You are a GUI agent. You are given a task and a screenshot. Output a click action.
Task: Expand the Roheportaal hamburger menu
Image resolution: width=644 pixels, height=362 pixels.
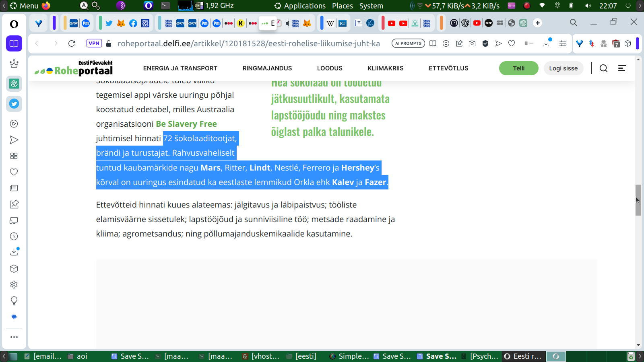click(622, 68)
